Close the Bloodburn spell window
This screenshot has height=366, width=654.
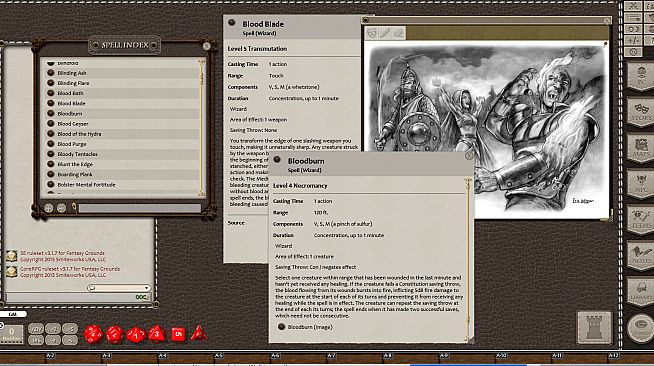coord(468,156)
